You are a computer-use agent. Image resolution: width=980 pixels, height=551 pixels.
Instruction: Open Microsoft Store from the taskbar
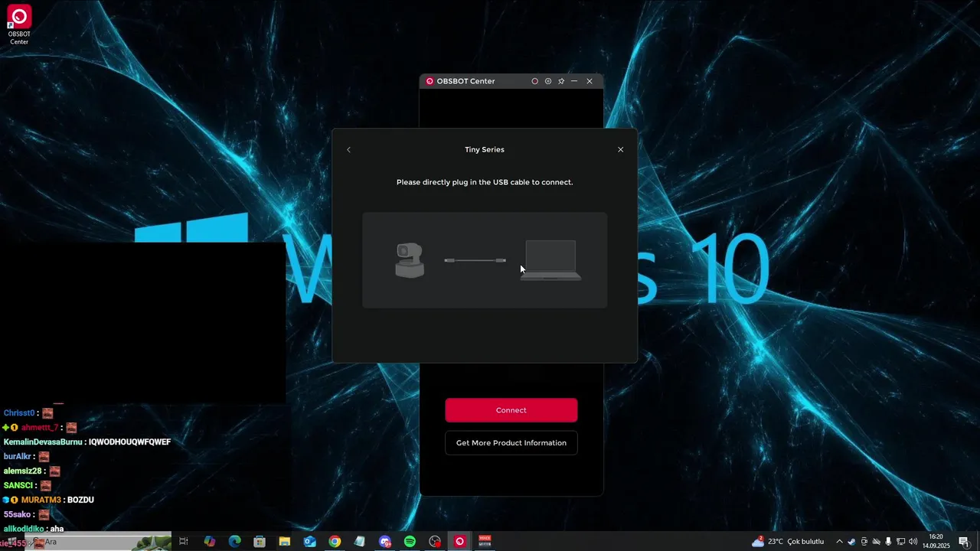coord(260,542)
